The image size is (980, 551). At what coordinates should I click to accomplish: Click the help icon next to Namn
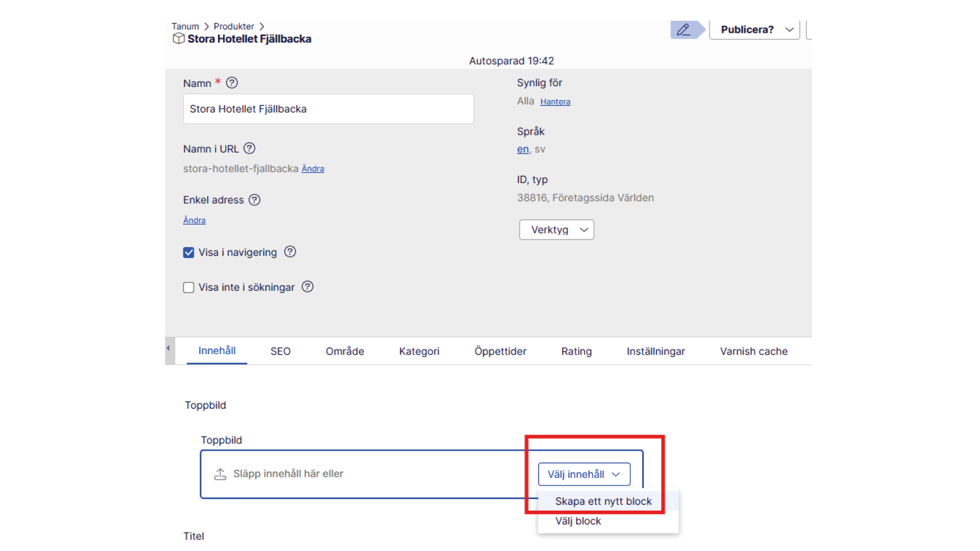click(232, 83)
